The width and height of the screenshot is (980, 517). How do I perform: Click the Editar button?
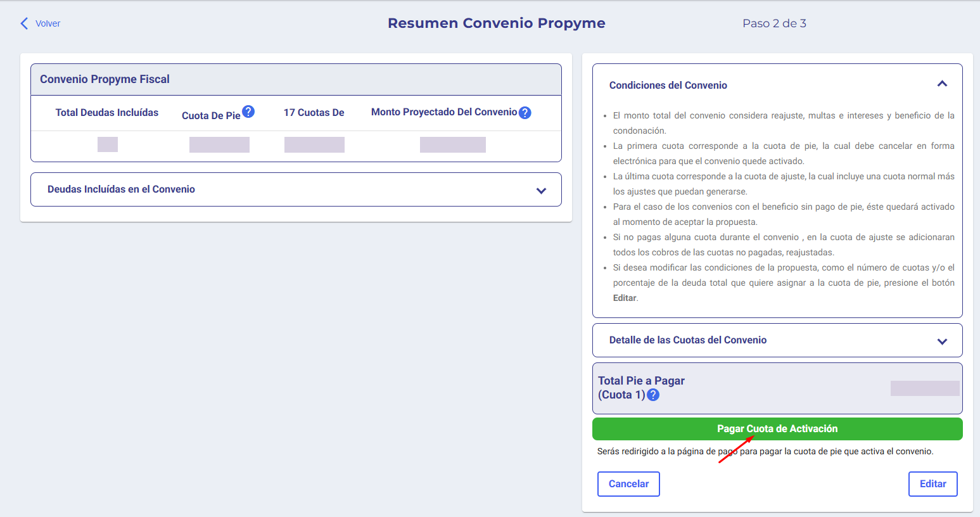pyautogui.click(x=932, y=484)
